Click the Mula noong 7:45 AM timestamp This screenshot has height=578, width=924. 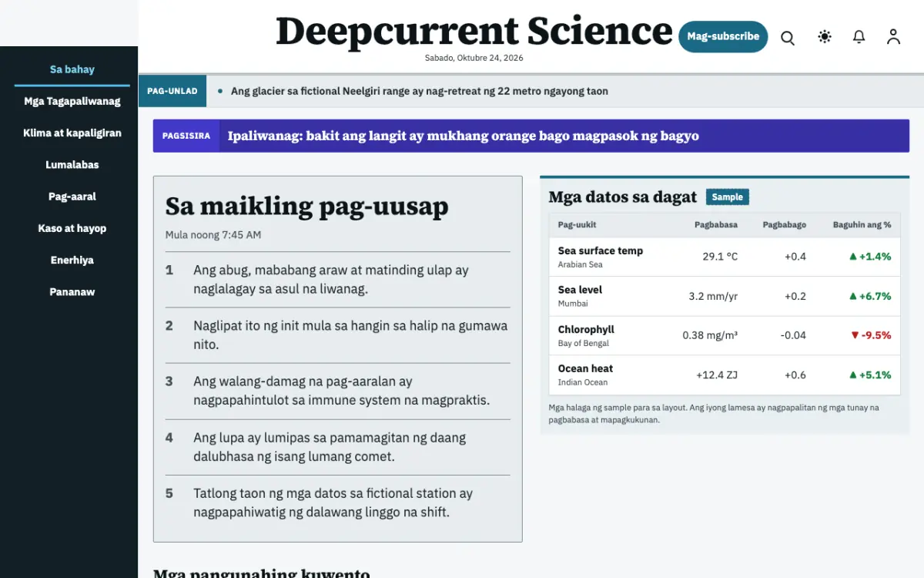(213, 234)
